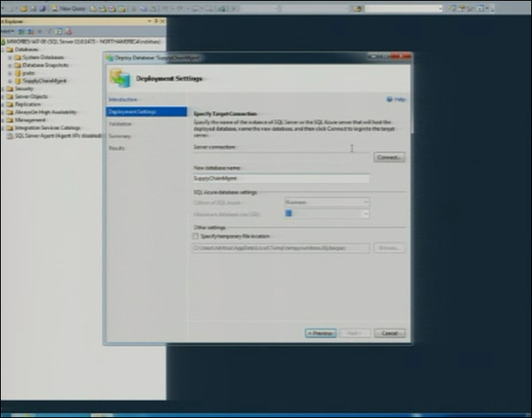Click the Refresh icon in Object Explorer
The width and height of the screenshot is (532, 418).
59,32
